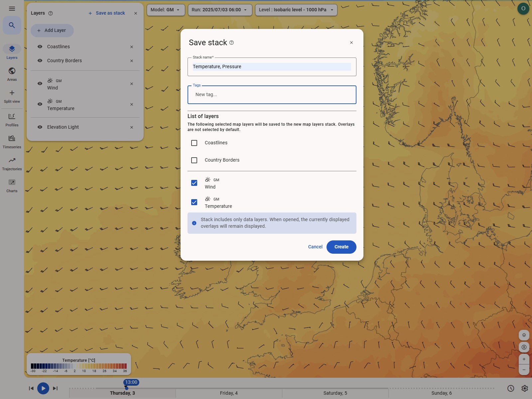Jump to Friday, 4 on timeline

click(x=229, y=393)
